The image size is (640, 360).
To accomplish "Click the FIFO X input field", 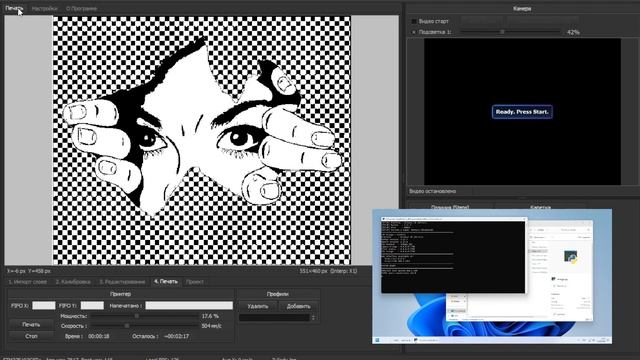I will click(44, 305).
